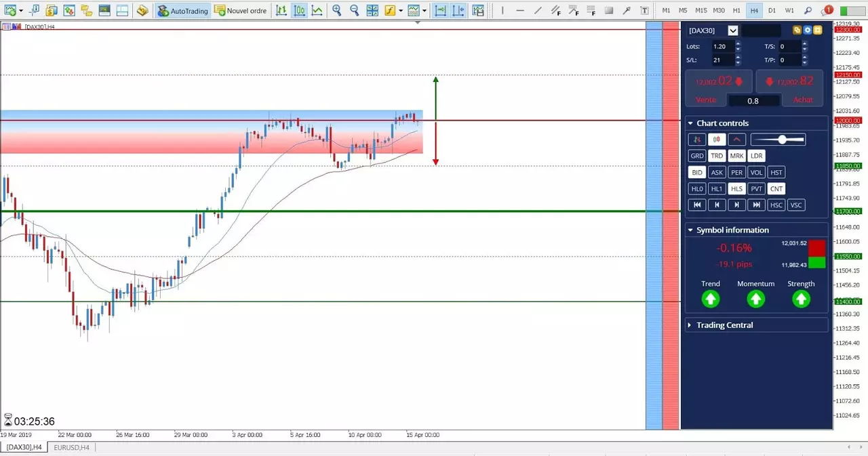Increase the Lots value stepper
The height and width of the screenshot is (456, 868).
(x=738, y=44)
